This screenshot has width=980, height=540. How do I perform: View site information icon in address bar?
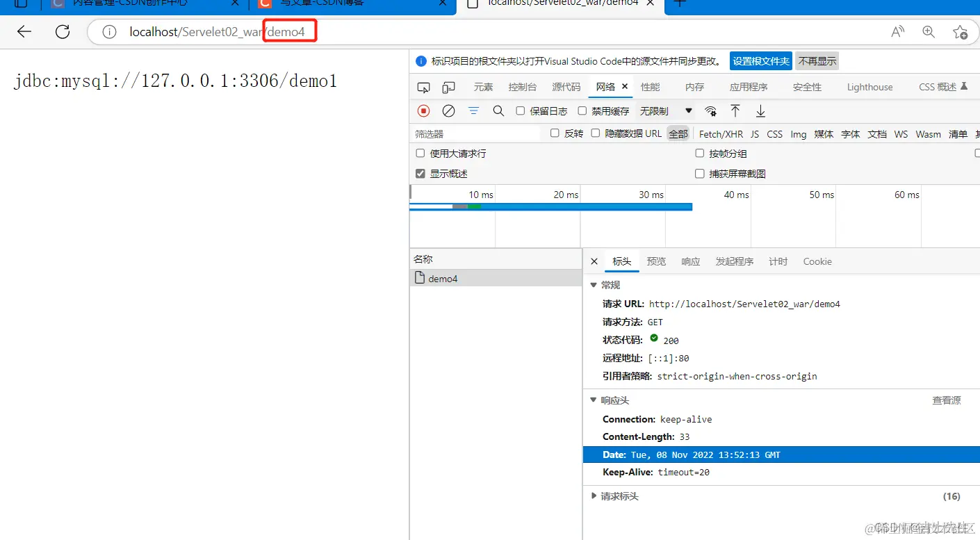click(109, 32)
